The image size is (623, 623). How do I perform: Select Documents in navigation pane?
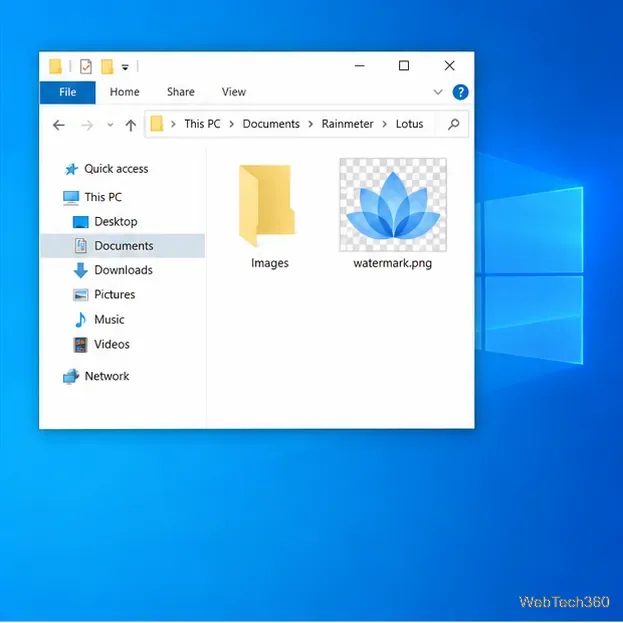[124, 246]
